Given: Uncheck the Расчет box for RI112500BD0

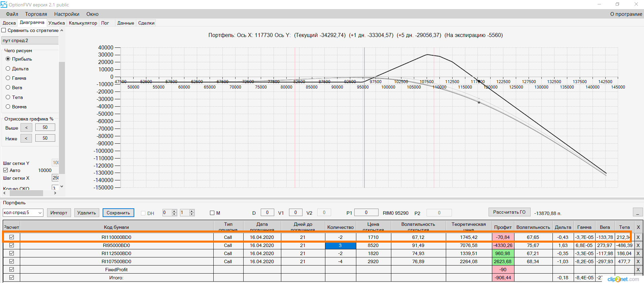Looking at the screenshot, I should coord(11,253).
